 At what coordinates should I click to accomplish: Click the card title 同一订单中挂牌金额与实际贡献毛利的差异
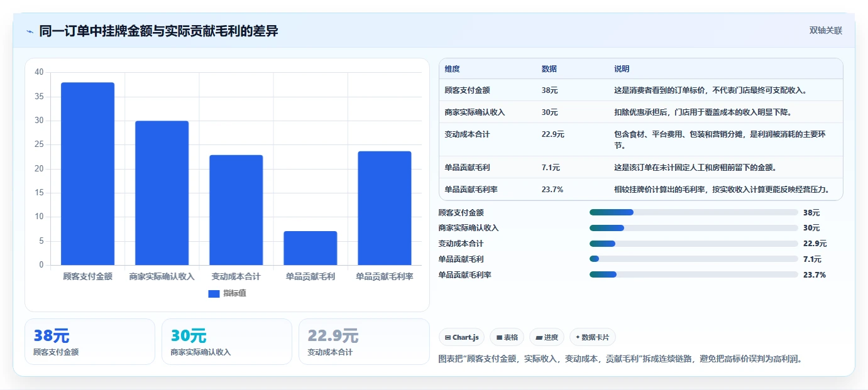pos(158,31)
